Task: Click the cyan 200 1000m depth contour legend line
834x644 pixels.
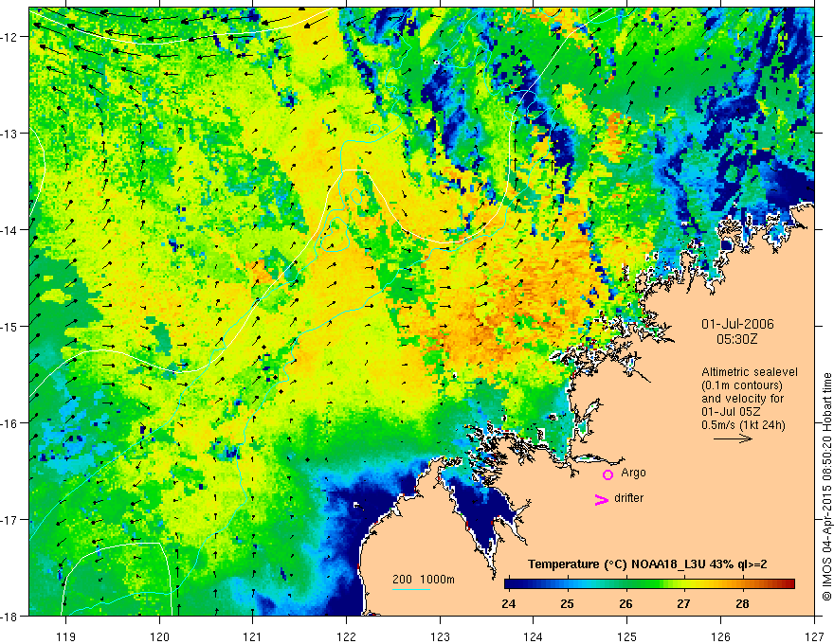Action: [411, 589]
